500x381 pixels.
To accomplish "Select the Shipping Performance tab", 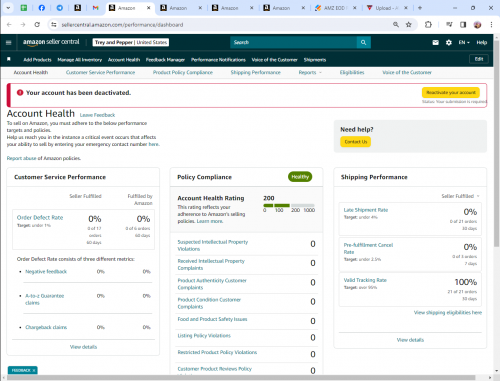I will [x=256, y=72].
